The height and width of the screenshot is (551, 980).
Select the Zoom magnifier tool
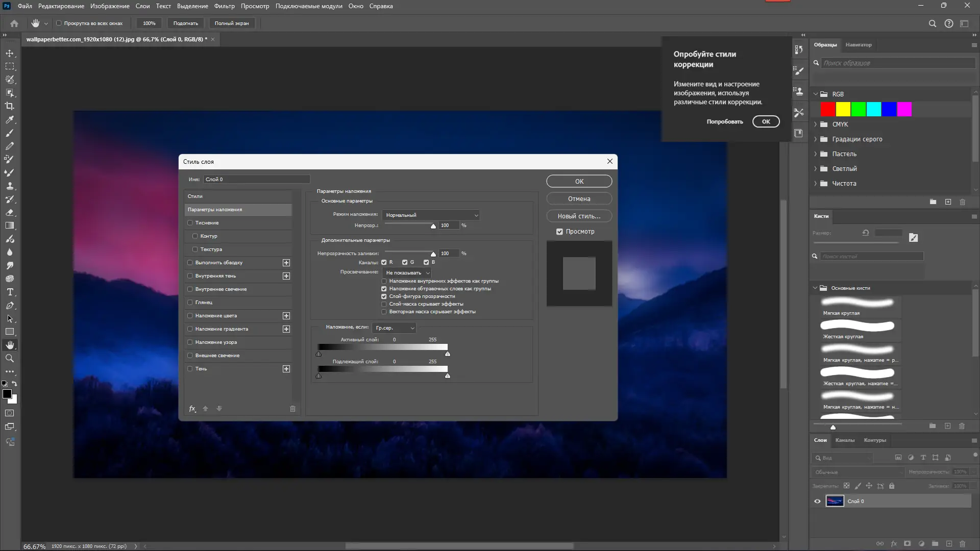(10, 359)
